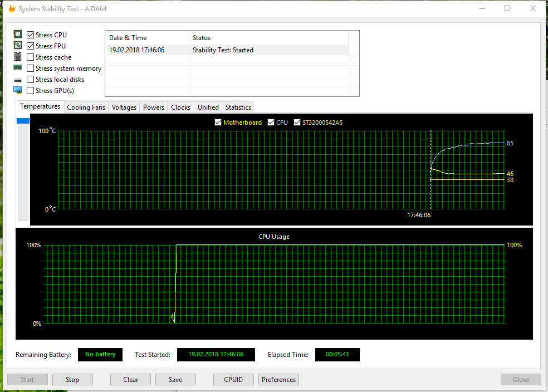Uncheck the Stress CPU checkbox
The image size is (548, 392).
point(31,35)
